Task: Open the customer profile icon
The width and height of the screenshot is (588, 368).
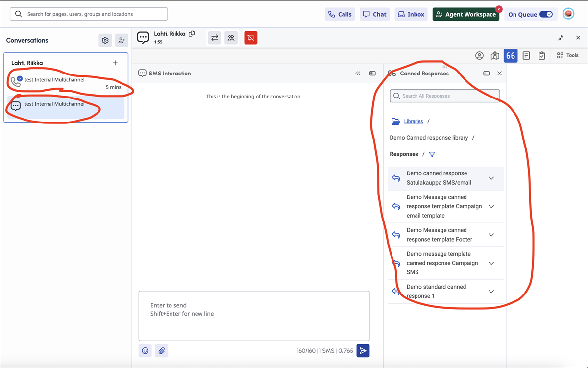Action: coord(480,56)
